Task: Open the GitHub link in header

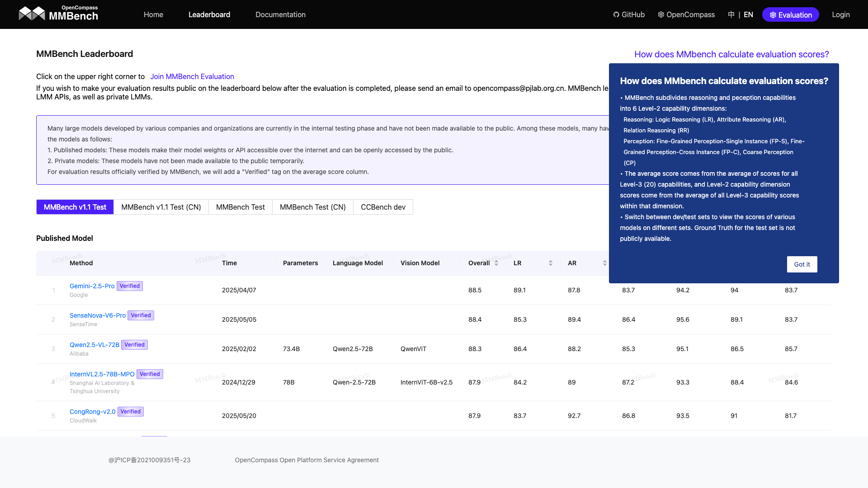Action: (x=629, y=14)
